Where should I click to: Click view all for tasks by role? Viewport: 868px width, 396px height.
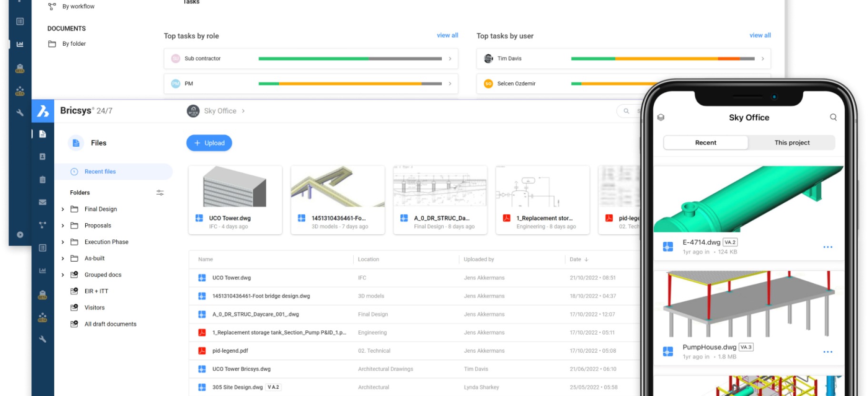[x=447, y=35]
